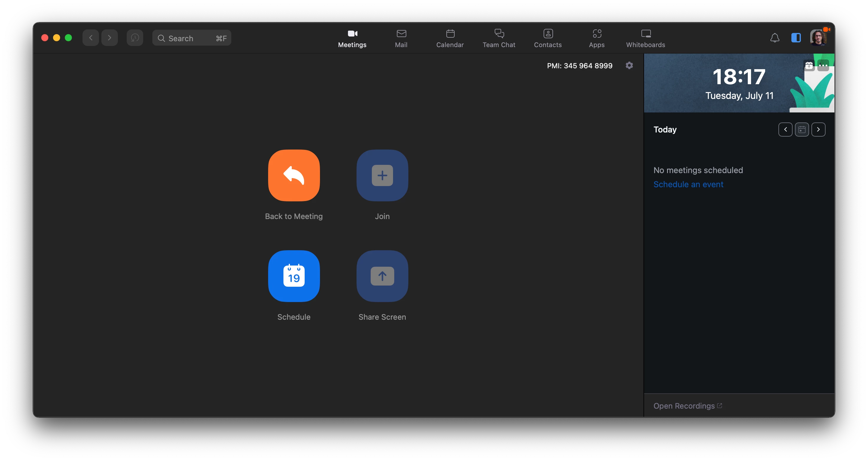Click the orange Back to Meeting icon
The width and height of the screenshot is (868, 461).
coord(294,175)
